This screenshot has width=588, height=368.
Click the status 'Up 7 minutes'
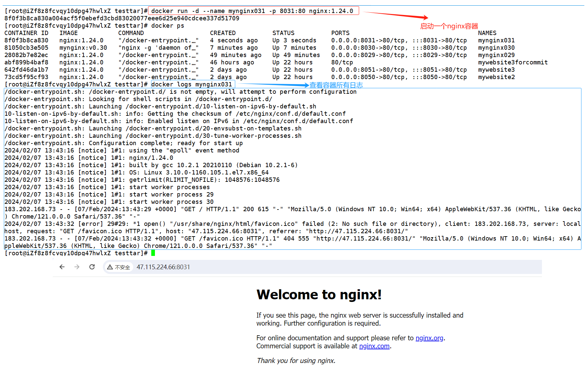(x=294, y=48)
